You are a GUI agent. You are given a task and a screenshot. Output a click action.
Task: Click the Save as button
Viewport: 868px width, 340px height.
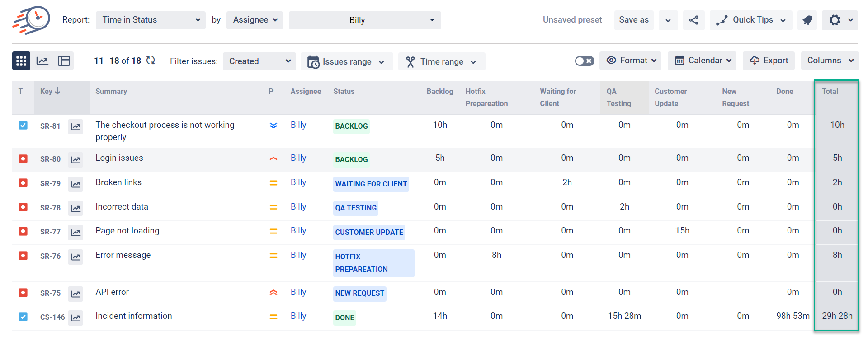tap(633, 20)
